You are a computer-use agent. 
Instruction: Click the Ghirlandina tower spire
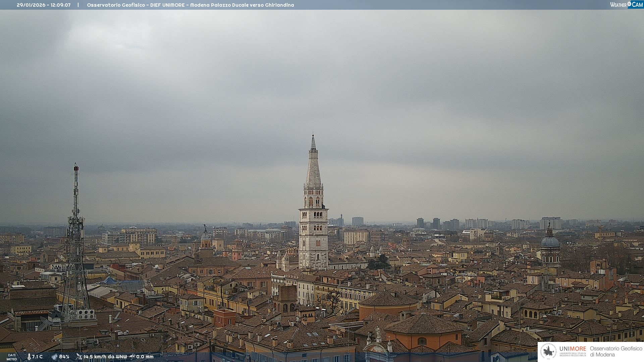(x=313, y=168)
